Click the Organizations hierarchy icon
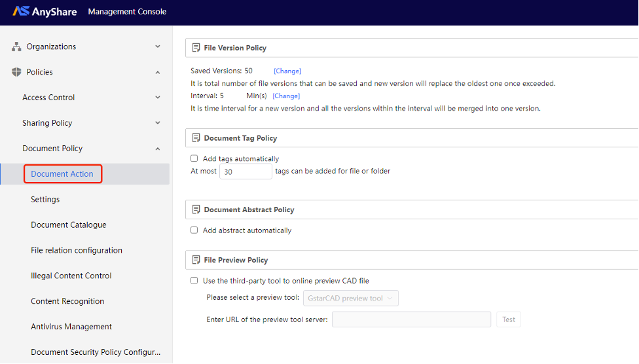639x364 pixels. [16, 46]
